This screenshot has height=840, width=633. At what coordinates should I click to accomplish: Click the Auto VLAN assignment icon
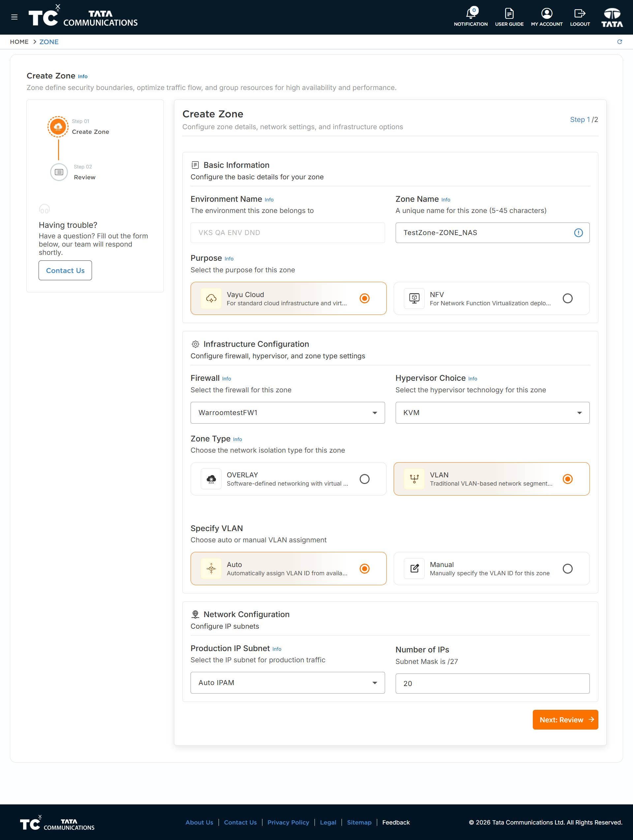(211, 568)
